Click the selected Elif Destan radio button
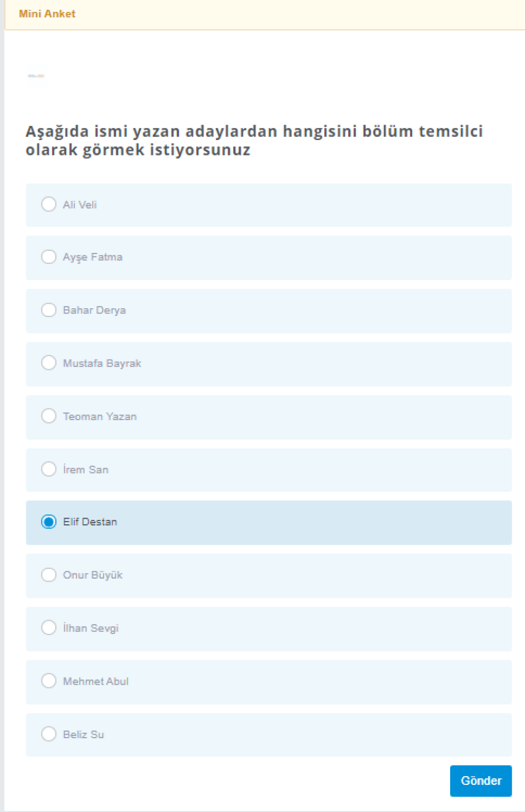 (49, 522)
